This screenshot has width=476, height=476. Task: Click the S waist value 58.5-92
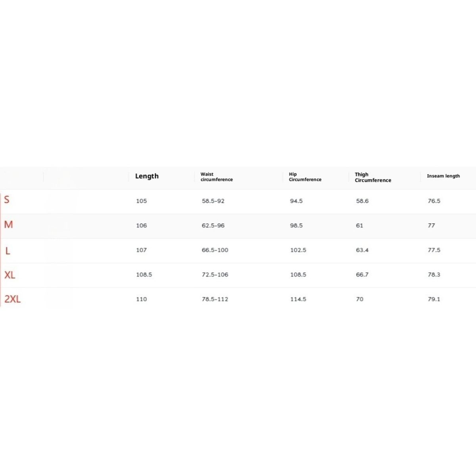click(213, 201)
